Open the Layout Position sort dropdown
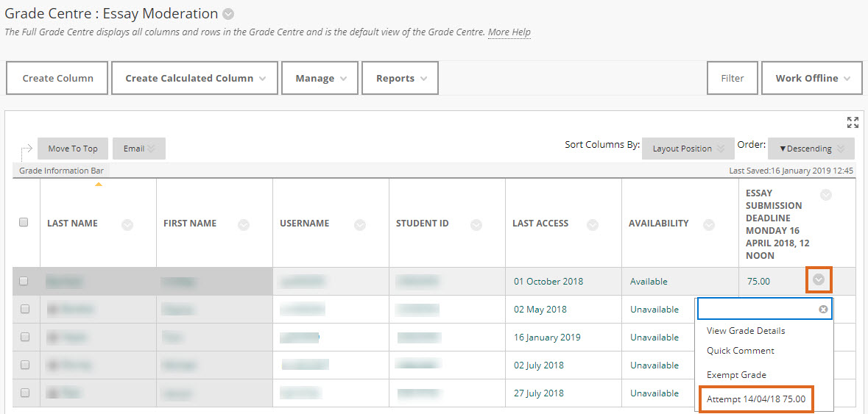Image resolution: width=868 pixels, height=414 pixels. pyautogui.click(x=688, y=149)
